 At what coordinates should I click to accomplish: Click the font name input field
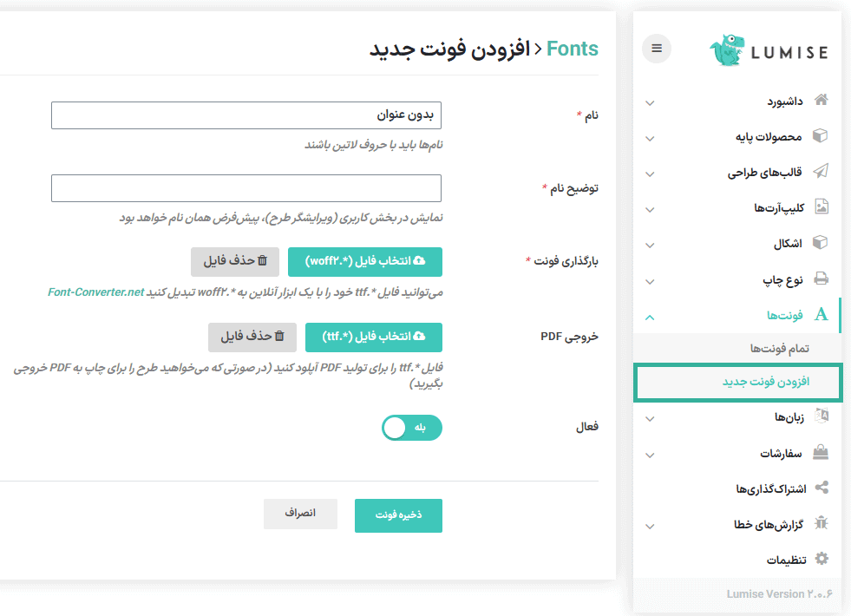click(246, 115)
